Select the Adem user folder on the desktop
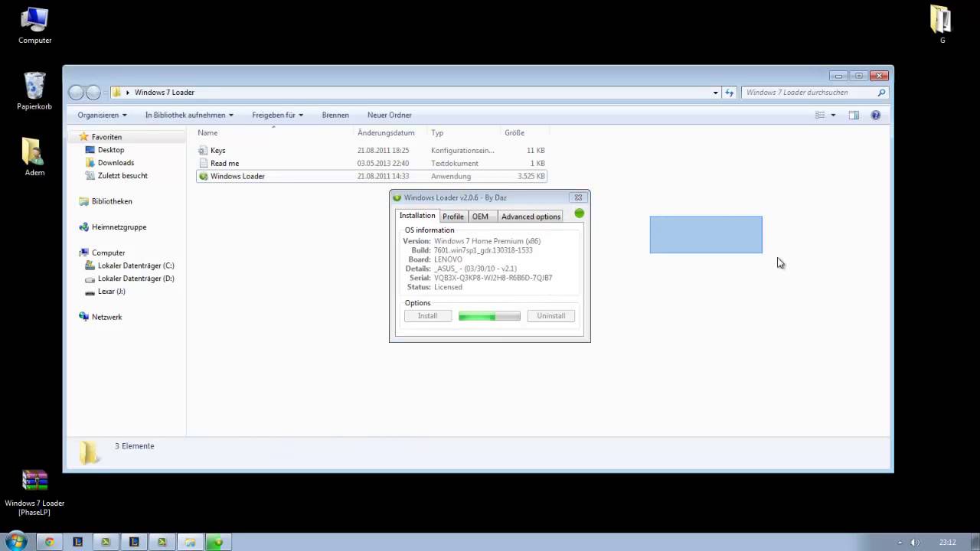This screenshot has width=980, height=551. pos(34,157)
